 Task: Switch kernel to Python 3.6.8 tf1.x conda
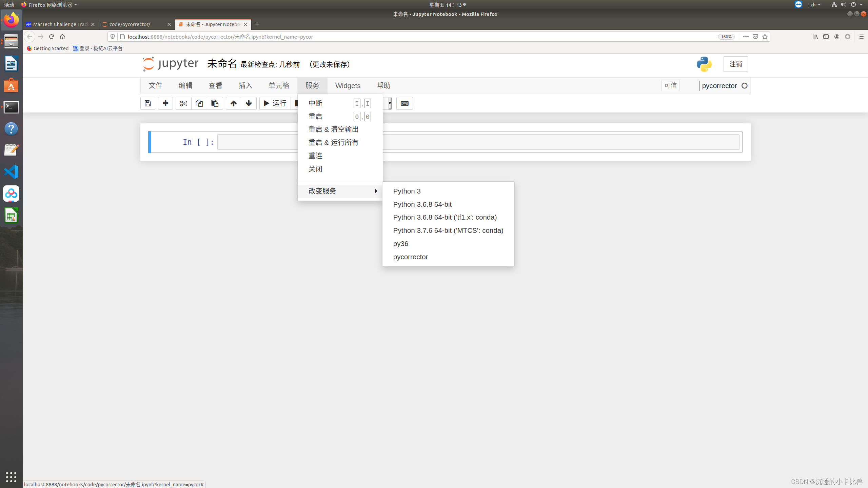[448, 217]
